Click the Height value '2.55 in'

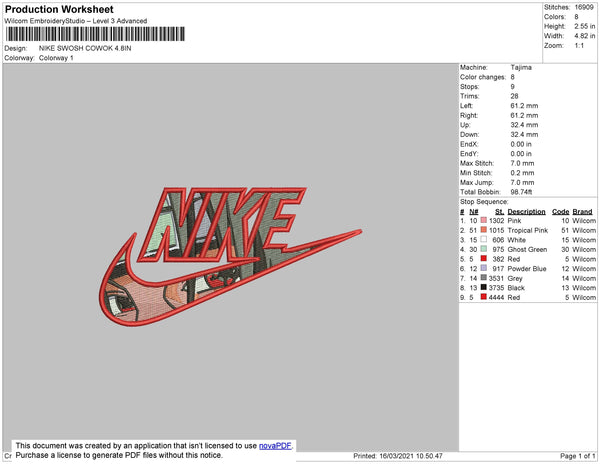point(584,26)
